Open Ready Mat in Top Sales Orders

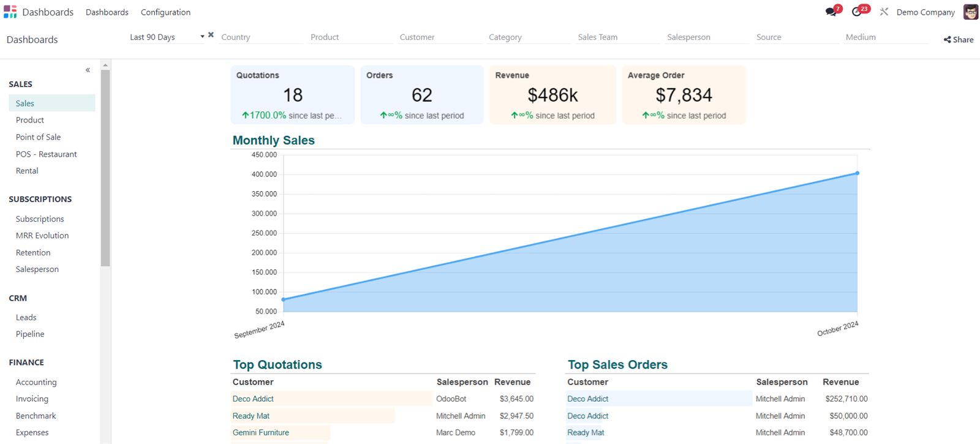586,432
